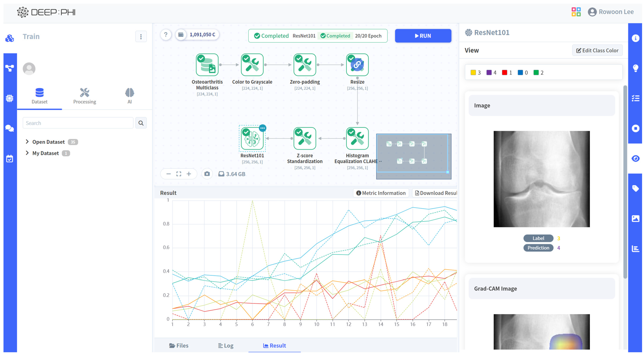The width and height of the screenshot is (644, 356).
Task: Open the Train panel three-dot menu
Action: click(x=141, y=37)
